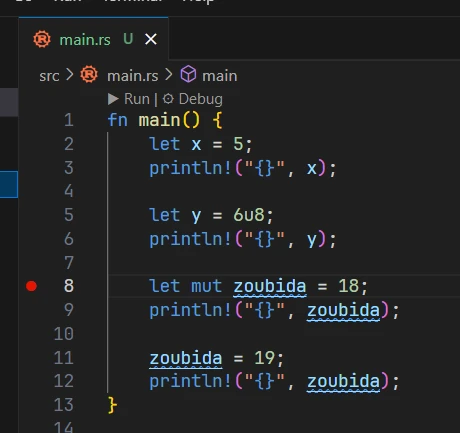Click the Debug code lens link
The height and width of the screenshot is (433, 460).
click(201, 99)
